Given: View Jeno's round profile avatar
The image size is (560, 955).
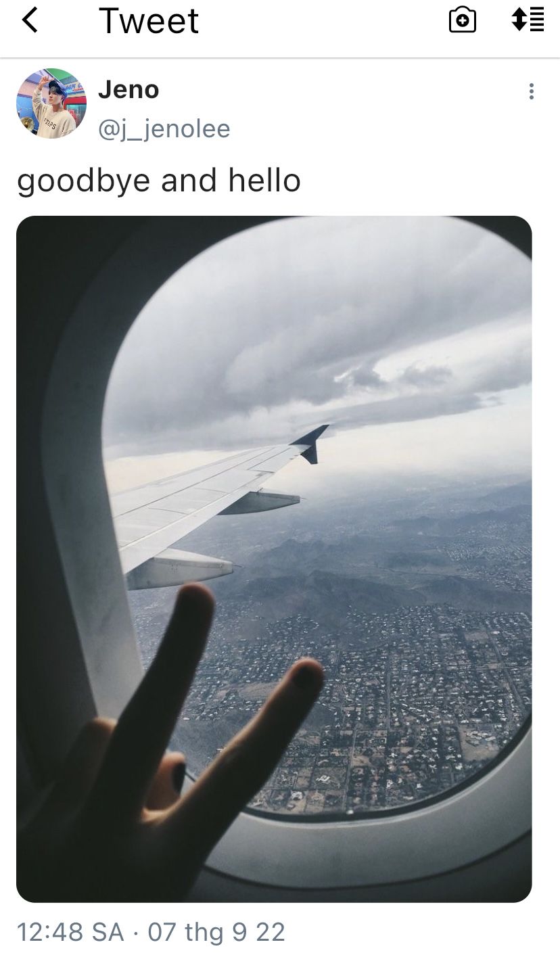Looking at the screenshot, I should click(x=51, y=103).
